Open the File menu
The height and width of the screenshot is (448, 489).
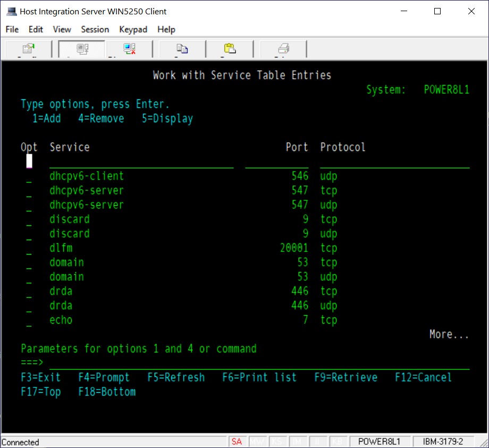coord(12,29)
